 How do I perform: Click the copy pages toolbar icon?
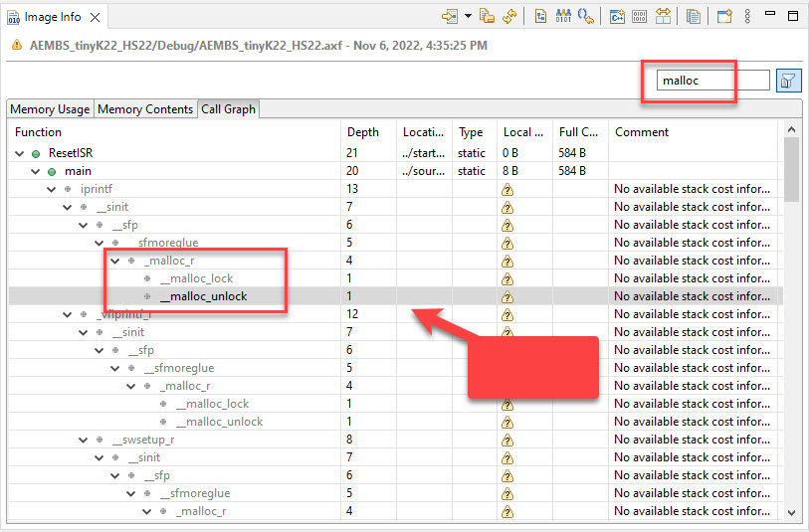click(694, 16)
